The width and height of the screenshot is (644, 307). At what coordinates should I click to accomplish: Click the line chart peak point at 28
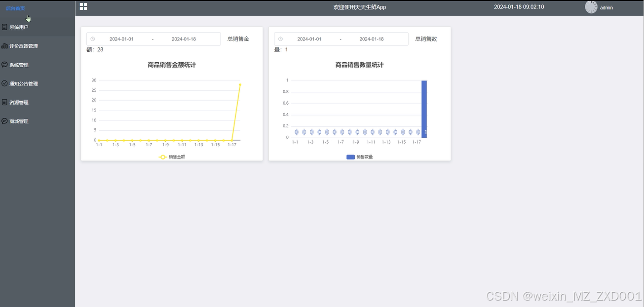click(x=240, y=84)
